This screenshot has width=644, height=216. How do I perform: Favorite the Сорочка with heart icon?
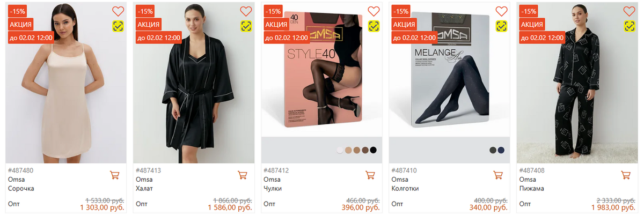coord(118,11)
